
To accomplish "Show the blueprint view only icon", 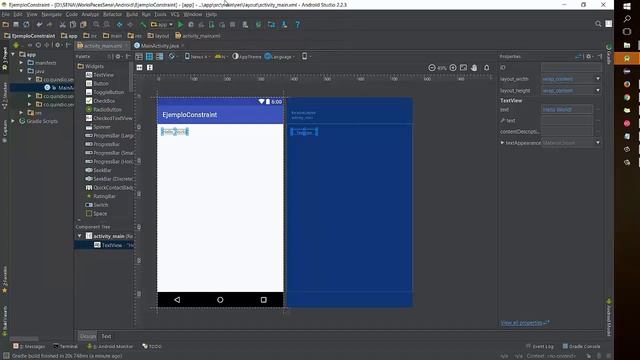I will pyautogui.click(x=149, y=57).
